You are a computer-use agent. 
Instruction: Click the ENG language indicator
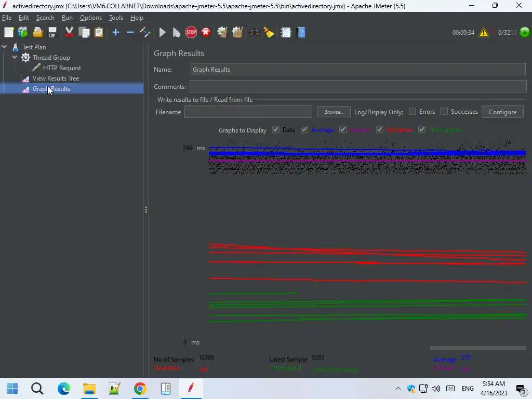(x=468, y=389)
